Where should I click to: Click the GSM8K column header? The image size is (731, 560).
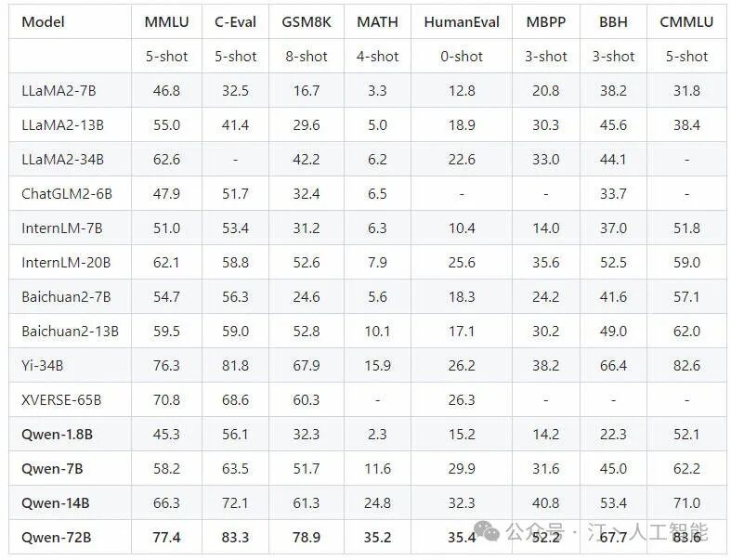click(x=307, y=21)
